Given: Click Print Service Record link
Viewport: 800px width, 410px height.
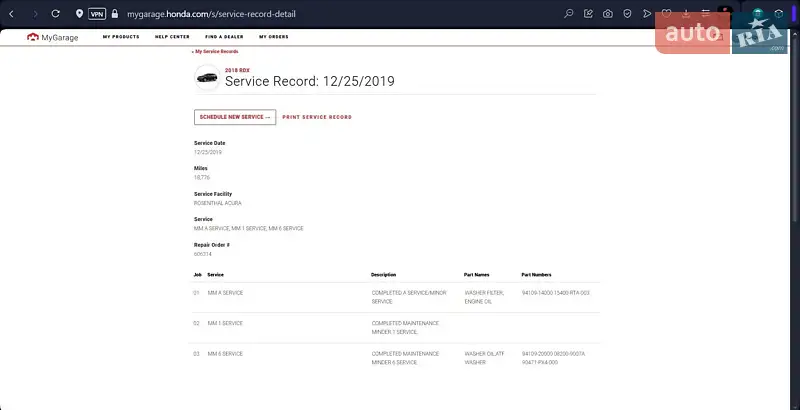Looking at the screenshot, I should [x=317, y=117].
